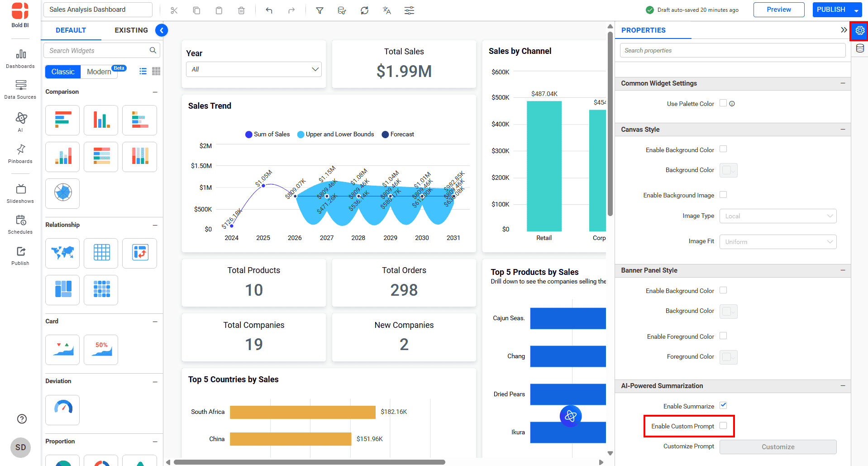Open the Year filter dropdown

click(x=254, y=69)
